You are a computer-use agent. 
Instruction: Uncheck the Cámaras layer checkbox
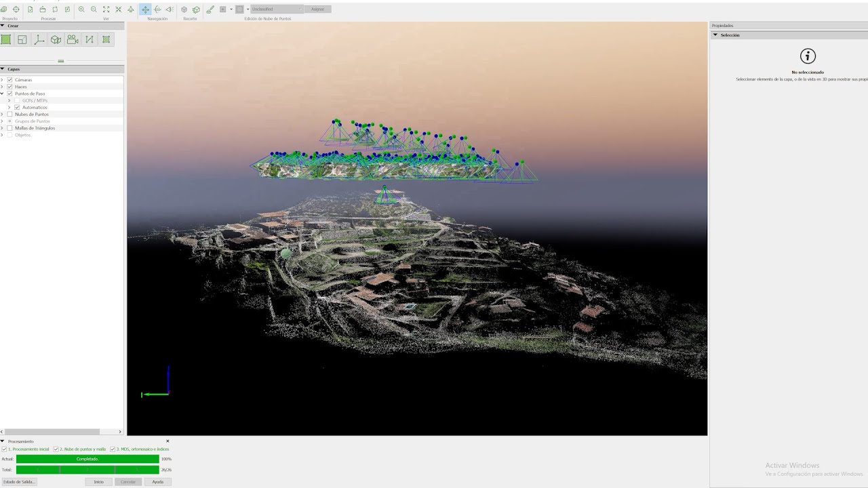point(9,80)
